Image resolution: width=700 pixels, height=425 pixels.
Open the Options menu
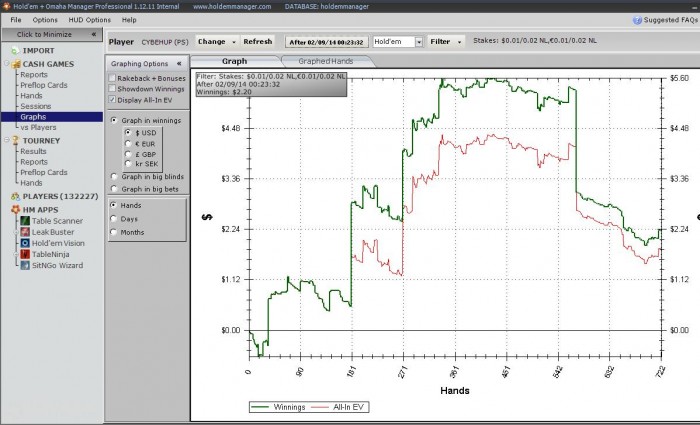coord(45,20)
